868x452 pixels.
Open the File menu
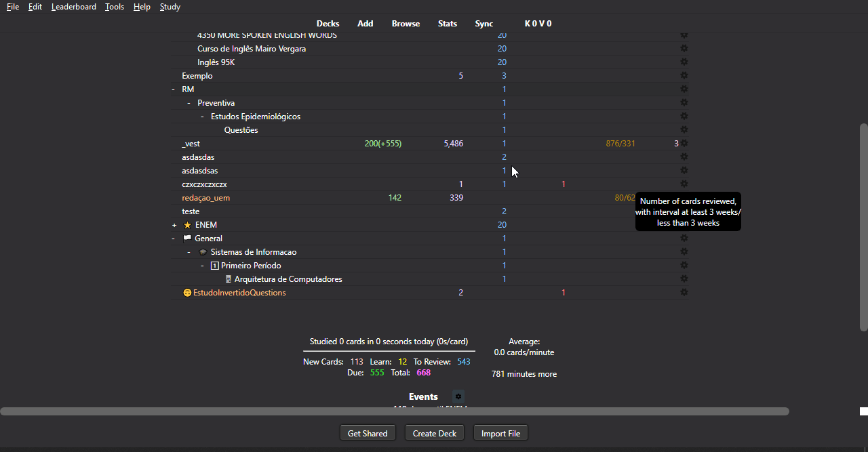click(x=13, y=7)
